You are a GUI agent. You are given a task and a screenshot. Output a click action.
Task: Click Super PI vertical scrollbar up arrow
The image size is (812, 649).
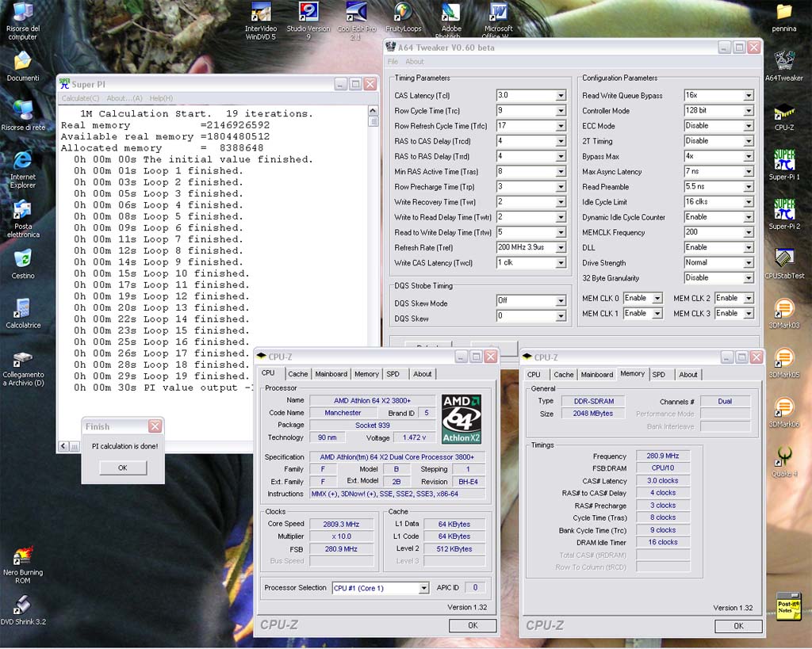373,111
